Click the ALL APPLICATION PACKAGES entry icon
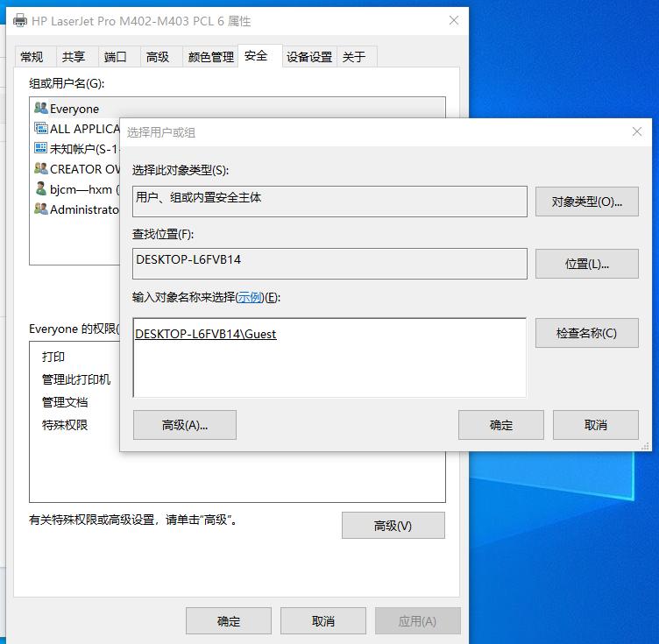This screenshot has height=644, width=659. [41, 128]
